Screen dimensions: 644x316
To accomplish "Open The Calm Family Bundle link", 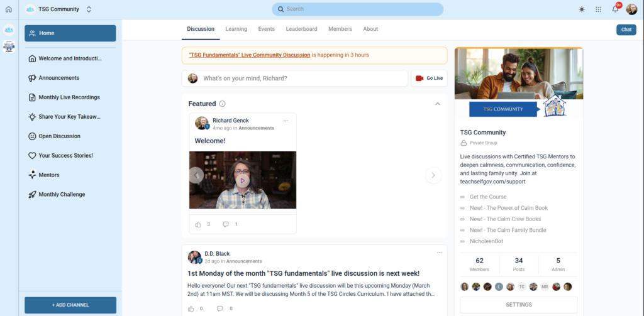I will pos(508,230).
